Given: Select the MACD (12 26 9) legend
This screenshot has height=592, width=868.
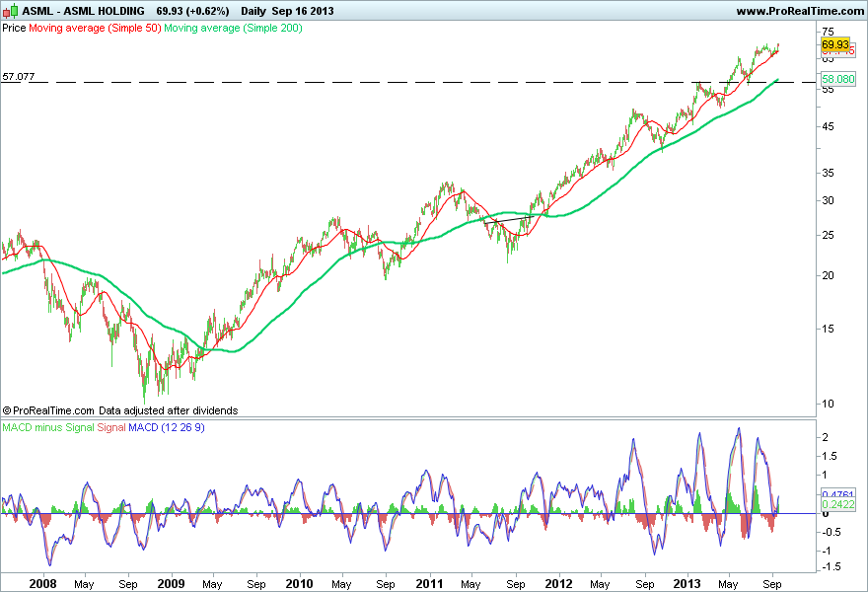Looking at the screenshot, I should 167,427.
